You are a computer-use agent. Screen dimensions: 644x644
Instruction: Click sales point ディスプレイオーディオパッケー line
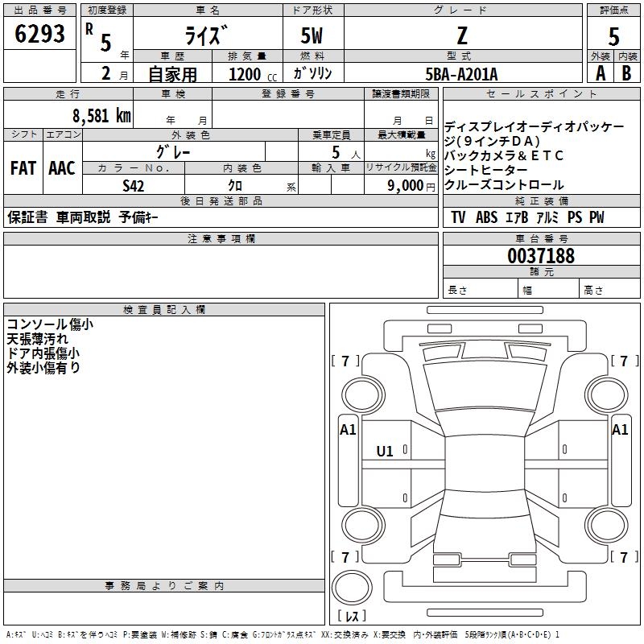534,126
